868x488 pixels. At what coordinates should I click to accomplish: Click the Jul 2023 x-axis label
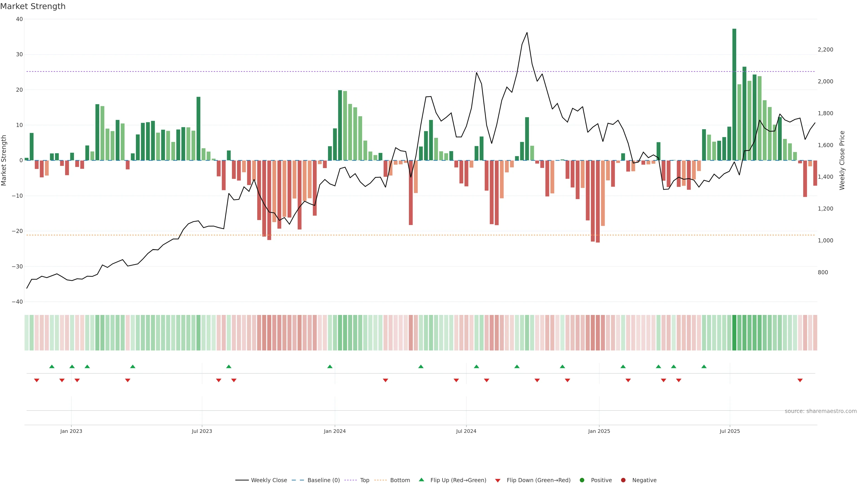202,431
